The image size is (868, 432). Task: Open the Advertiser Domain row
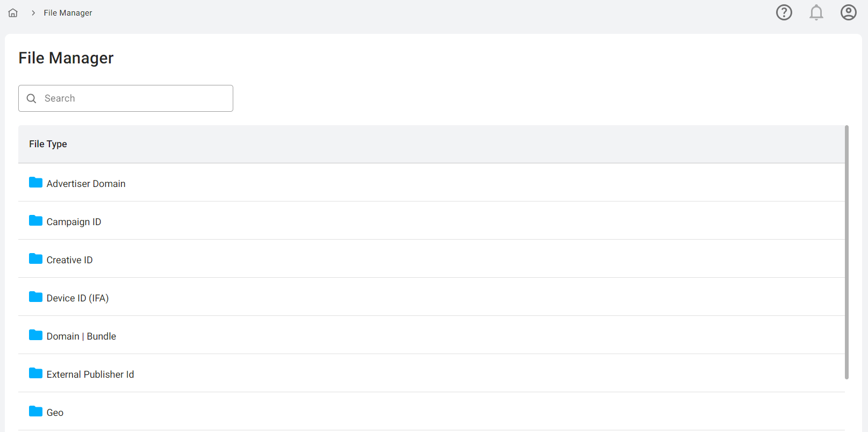click(86, 184)
